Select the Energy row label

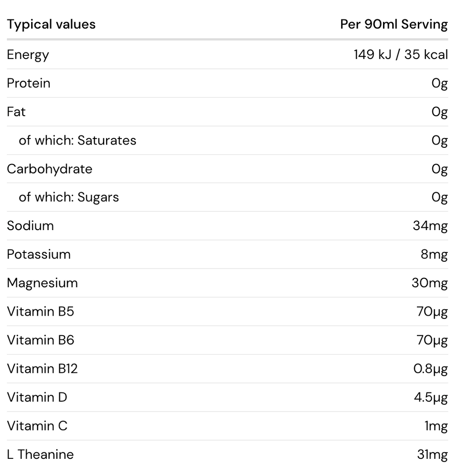[28, 55]
